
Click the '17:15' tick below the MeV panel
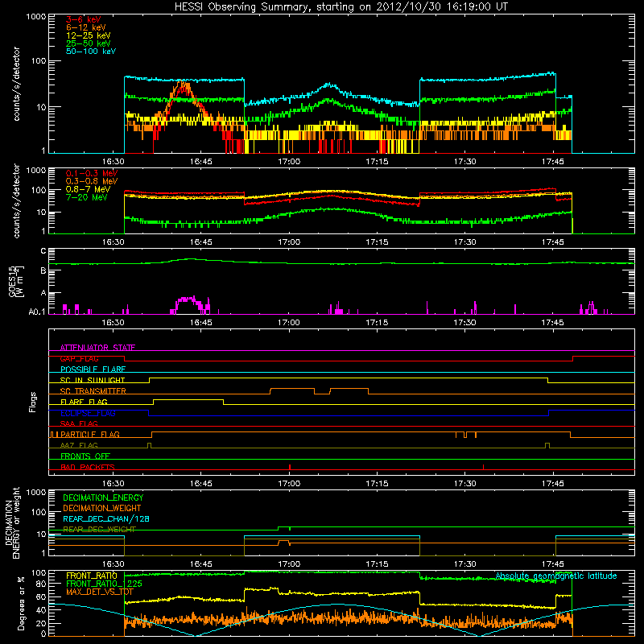tap(377, 242)
